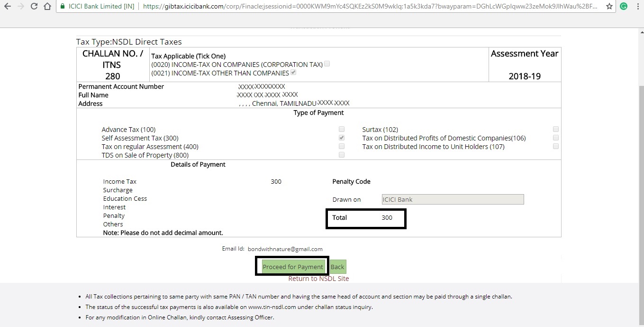This screenshot has height=327, width=644.
Task: Tick the Surtax (102) checkbox
Action: pos(555,129)
